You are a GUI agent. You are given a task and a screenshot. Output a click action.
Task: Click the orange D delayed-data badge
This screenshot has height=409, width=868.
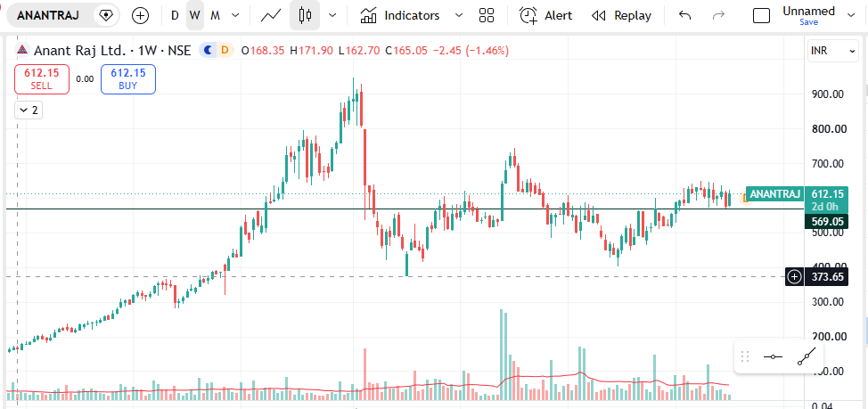[225, 51]
